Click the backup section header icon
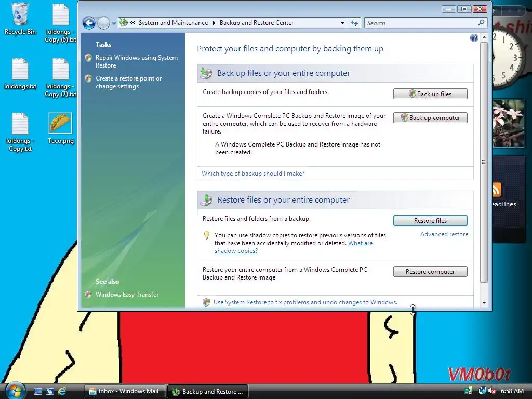Viewport: 532px width, 399px height. click(x=206, y=73)
